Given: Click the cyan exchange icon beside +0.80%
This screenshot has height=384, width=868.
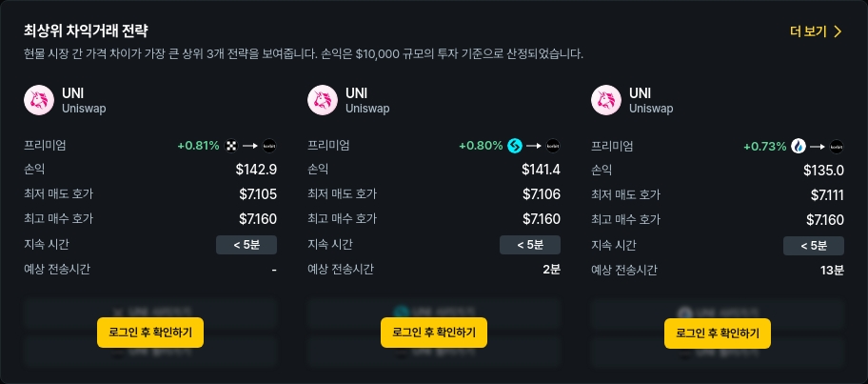Looking at the screenshot, I should coord(515,147).
